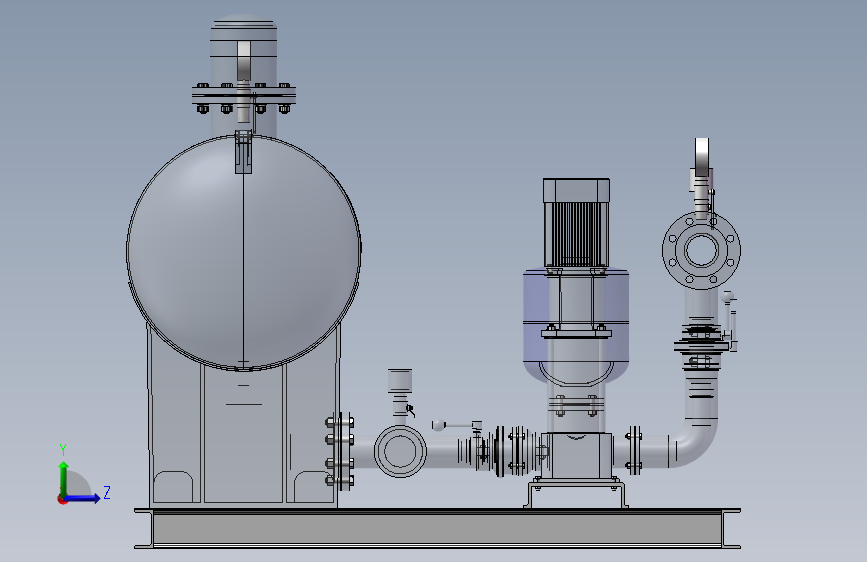Image resolution: width=867 pixels, height=562 pixels.
Task: Select the base frame channel beam
Action: [x=437, y=528]
